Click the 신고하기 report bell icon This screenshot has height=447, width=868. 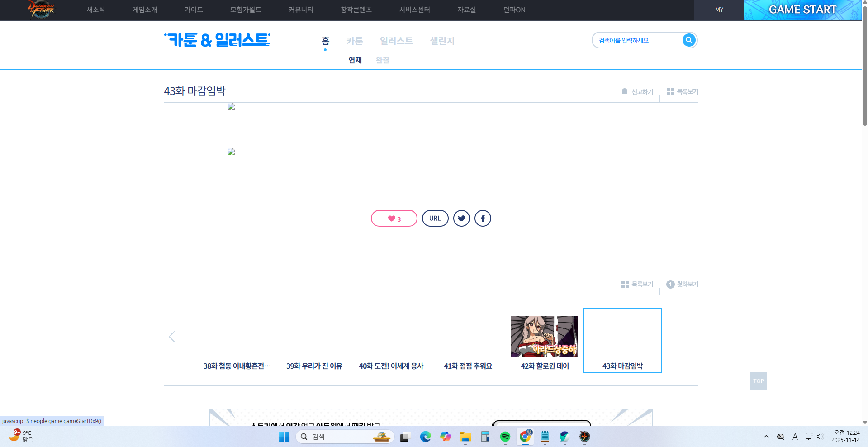coord(625,92)
